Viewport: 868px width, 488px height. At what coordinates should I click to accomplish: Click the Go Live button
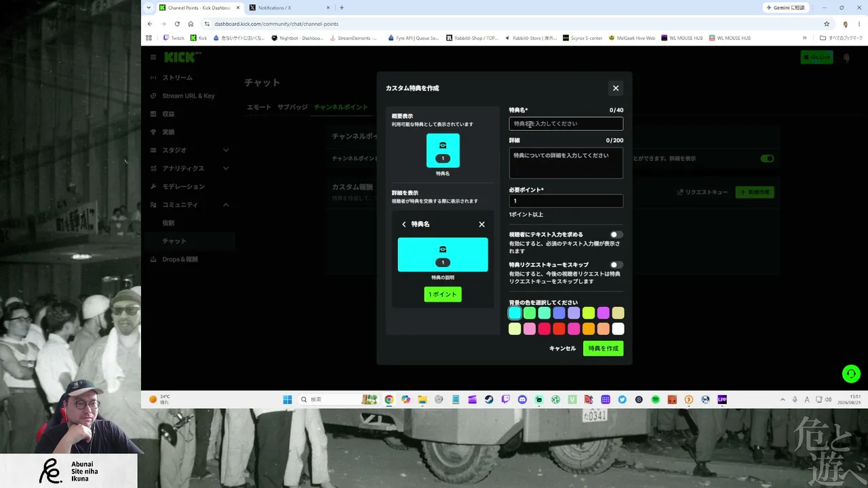(x=816, y=58)
